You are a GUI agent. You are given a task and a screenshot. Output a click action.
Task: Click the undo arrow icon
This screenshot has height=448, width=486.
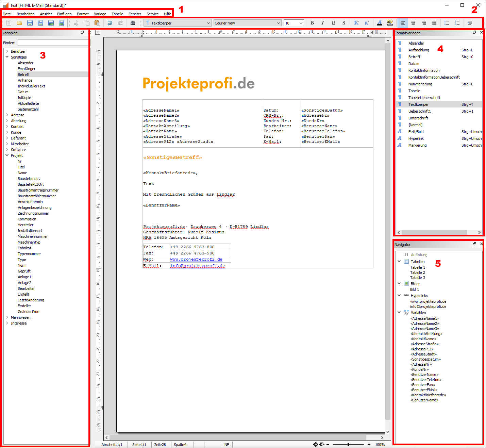click(x=110, y=23)
